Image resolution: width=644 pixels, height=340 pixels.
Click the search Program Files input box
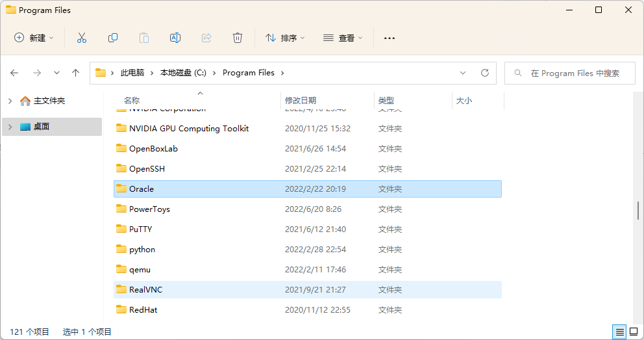[569, 73]
